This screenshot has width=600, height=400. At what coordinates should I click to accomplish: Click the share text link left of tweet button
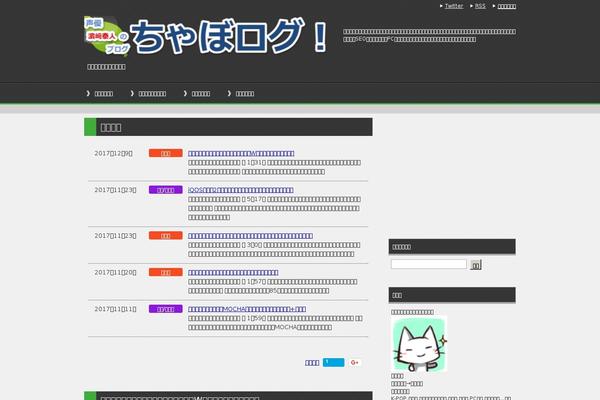click(312, 363)
